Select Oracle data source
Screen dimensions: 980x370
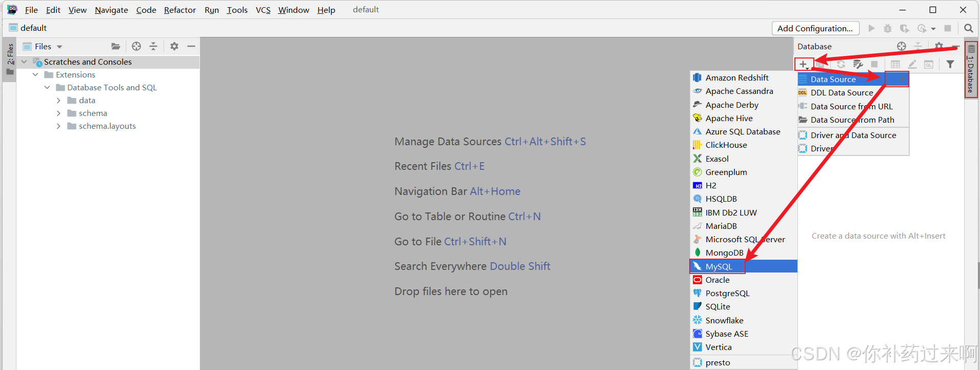click(x=744, y=280)
